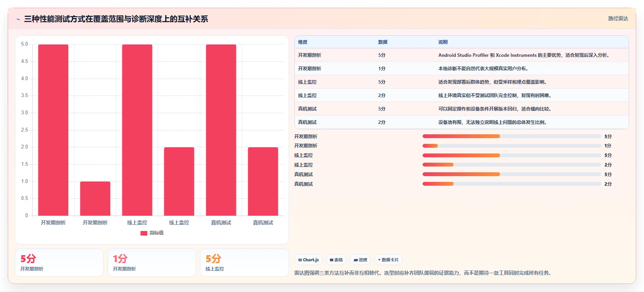The width and height of the screenshot is (644, 292).
Task: Click the footer note starting 雷达图强调
Action: pyautogui.click(x=424, y=273)
